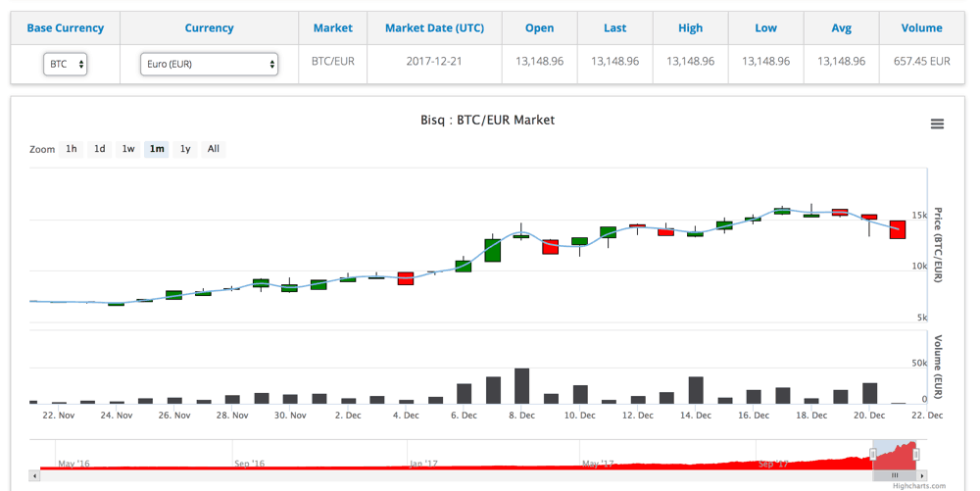980x491 pixels.
Task: Set chart zoom to 1h
Action: (x=72, y=149)
